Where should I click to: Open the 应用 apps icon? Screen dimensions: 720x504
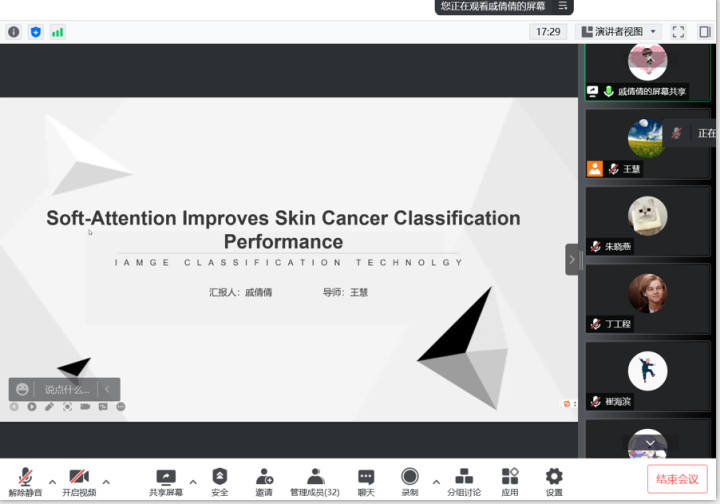[x=510, y=477]
